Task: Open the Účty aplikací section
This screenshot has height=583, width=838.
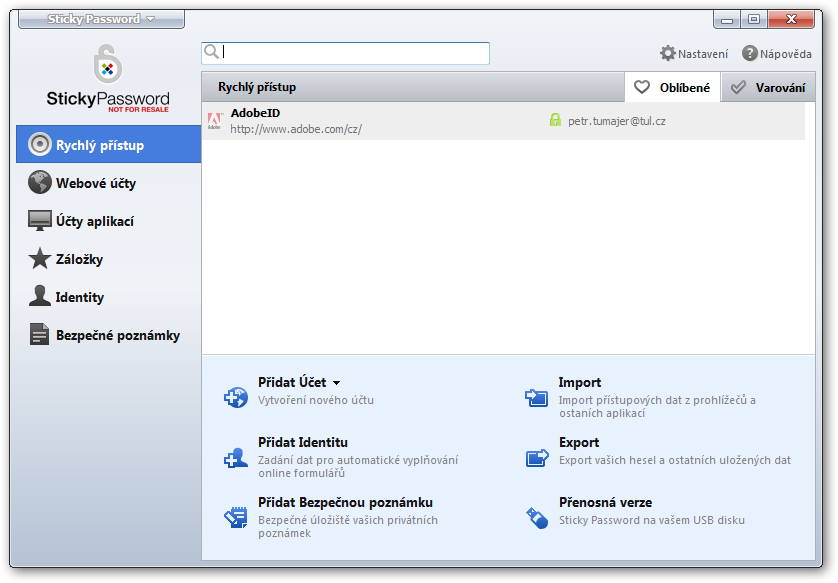Action: point(108,220)
